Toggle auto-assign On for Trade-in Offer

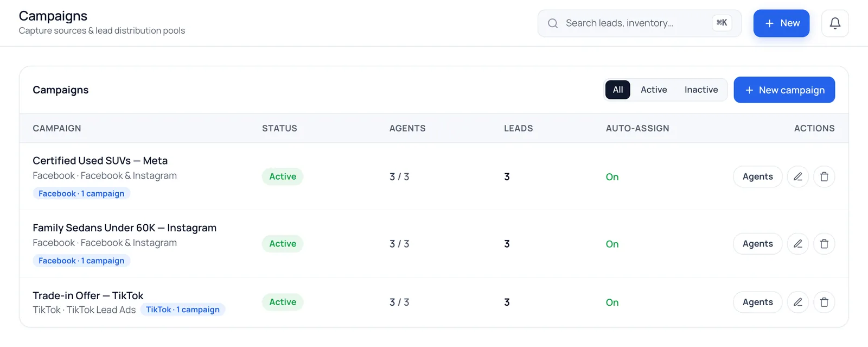612,302
